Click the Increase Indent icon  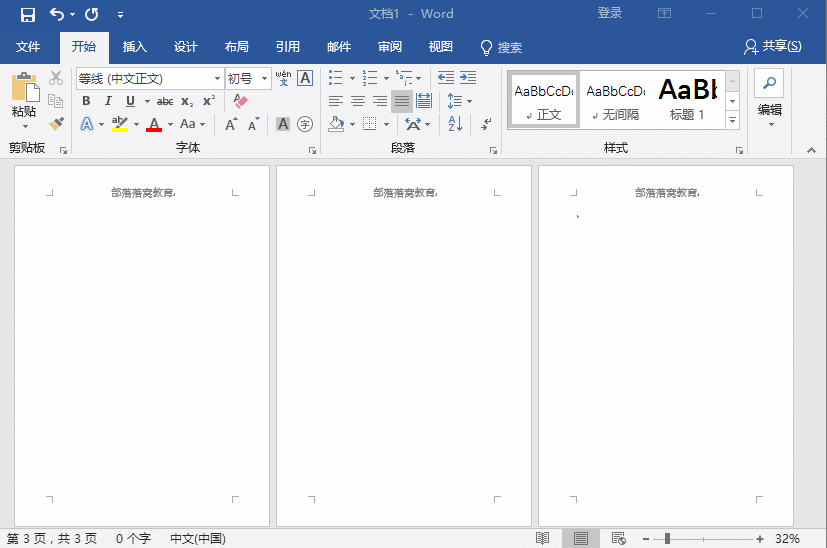[467, 78]
